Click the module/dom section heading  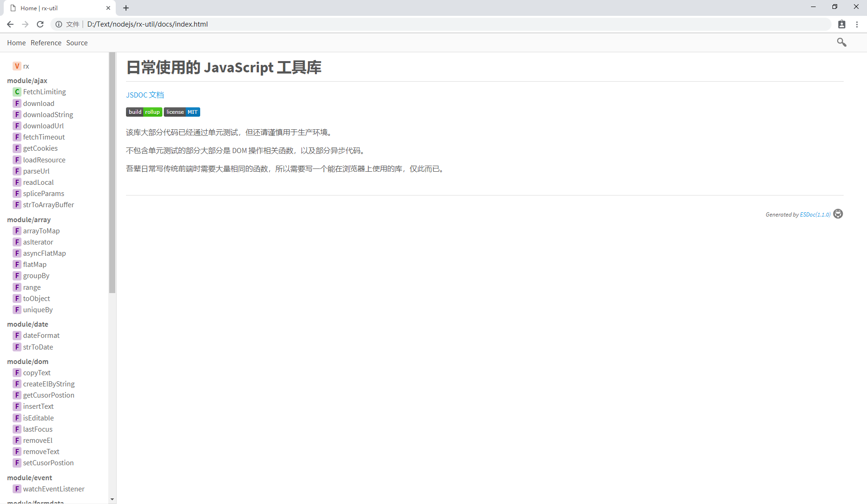(x=28, y=362)
